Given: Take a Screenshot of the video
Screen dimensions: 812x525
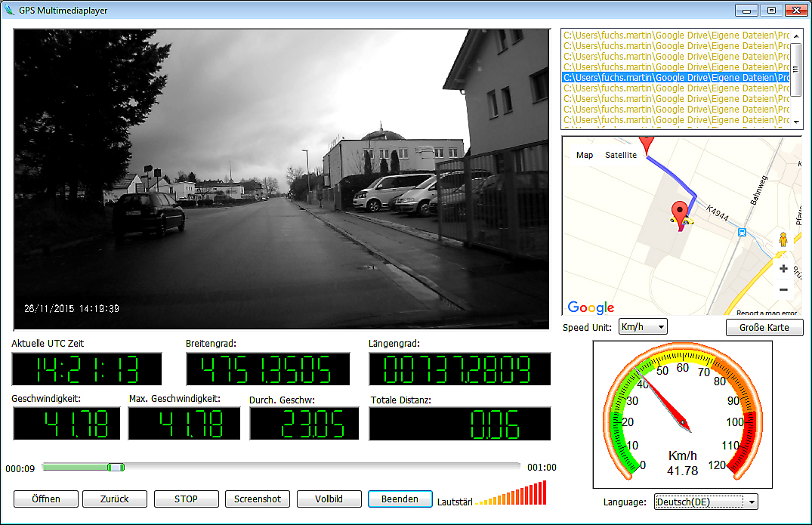Looking at the screenshot, I should pyautogui.click(x=257, y=499).
